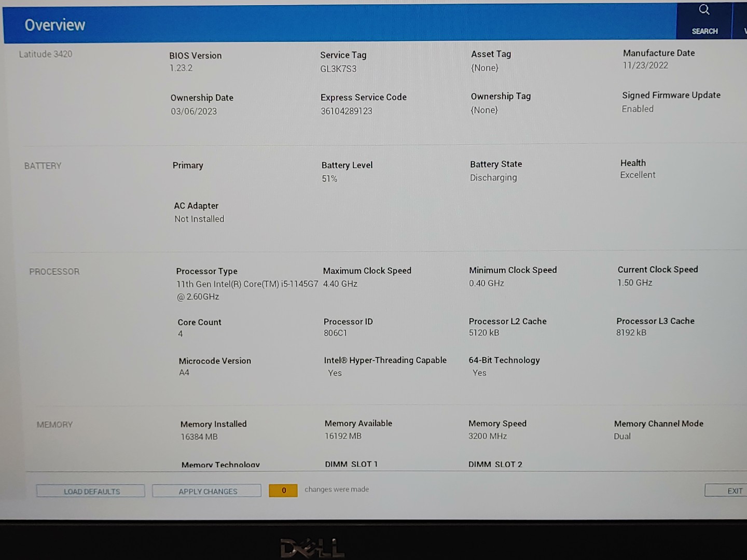Image resolution: width=747 pixels, height=560 pixels.
Task: Click the Ownership Date value 03/06/2023
Action: click(194, 111)
